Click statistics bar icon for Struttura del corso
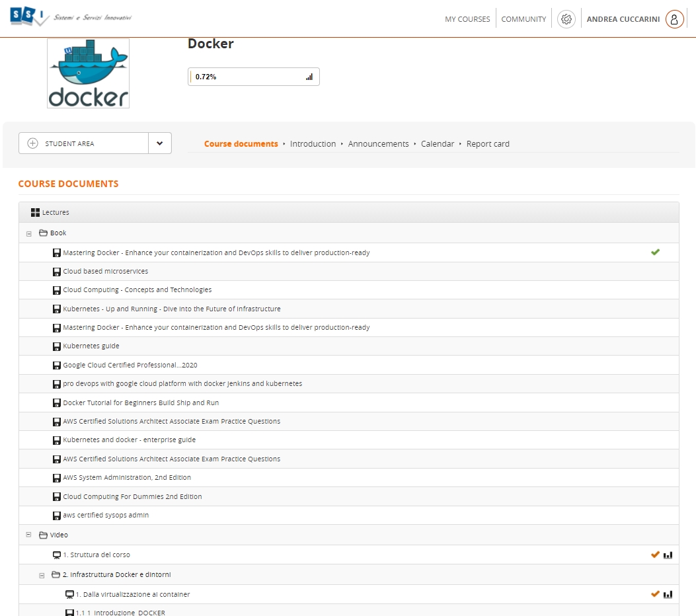Screen dimensions: 696x616 668,555
